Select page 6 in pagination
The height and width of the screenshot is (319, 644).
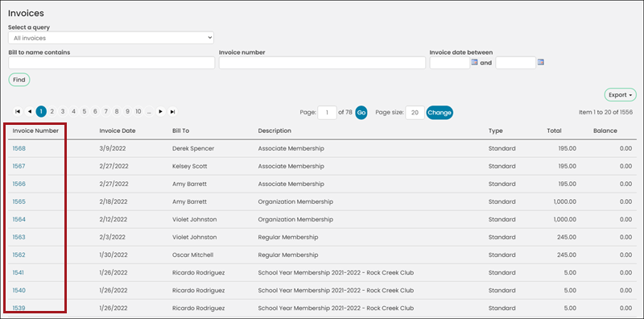coord(95,111)
